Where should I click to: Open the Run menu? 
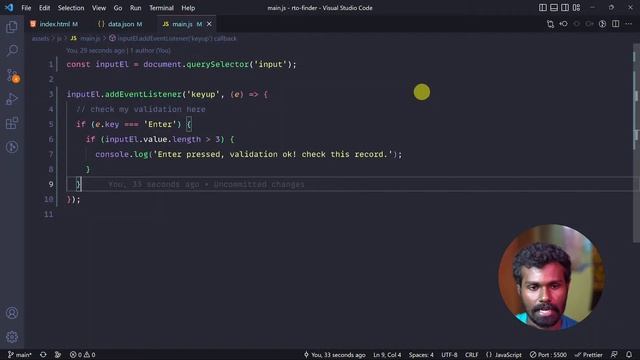(x=136, y=8)
